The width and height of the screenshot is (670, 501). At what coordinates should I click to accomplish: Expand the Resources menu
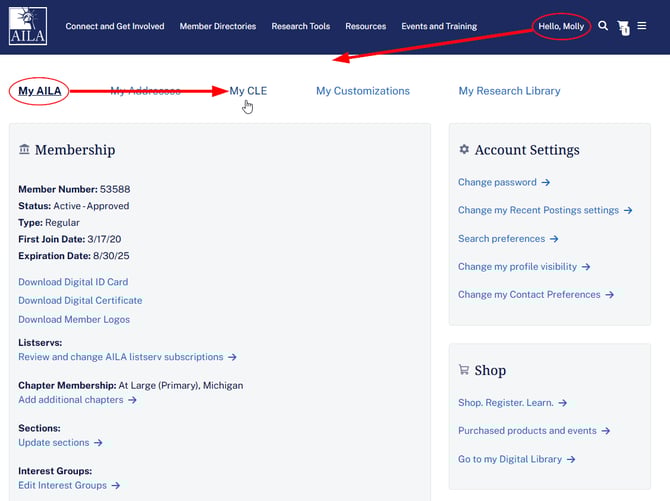click(365, 26)
